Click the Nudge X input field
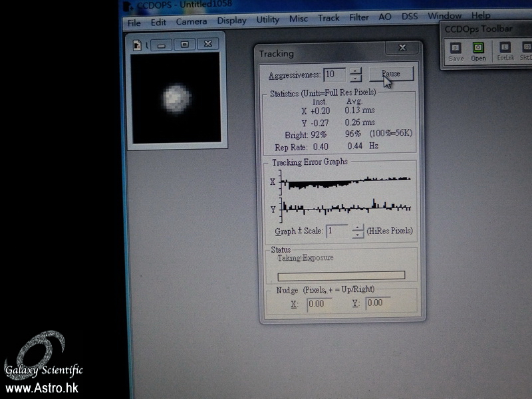 coord(319,304)
